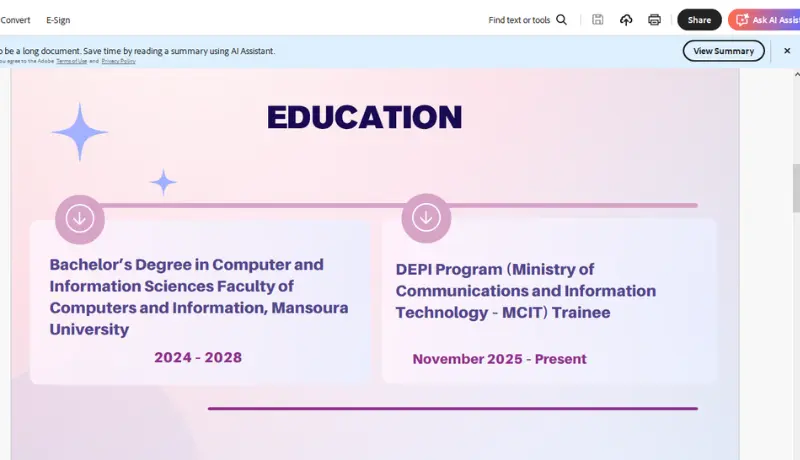Open the Terms of Use link

tap(71, 61)
